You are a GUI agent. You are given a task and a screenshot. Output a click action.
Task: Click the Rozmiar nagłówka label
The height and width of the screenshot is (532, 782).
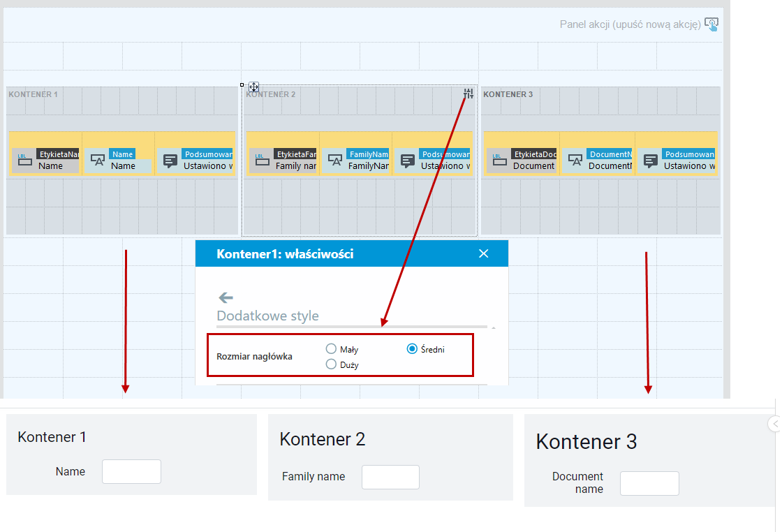pos(254,357)
